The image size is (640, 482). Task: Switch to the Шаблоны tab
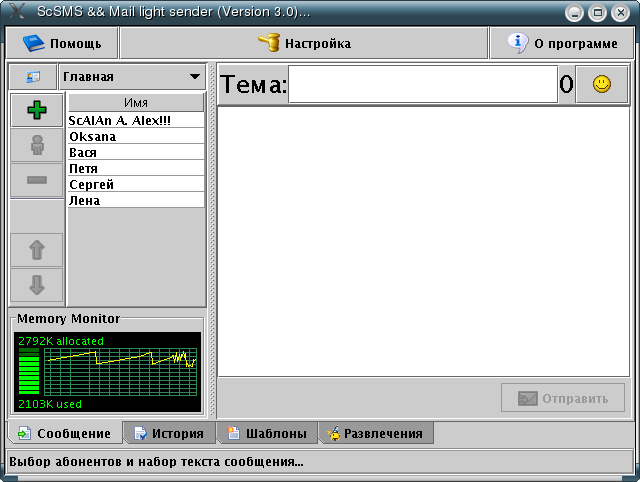tap(267, 433)
